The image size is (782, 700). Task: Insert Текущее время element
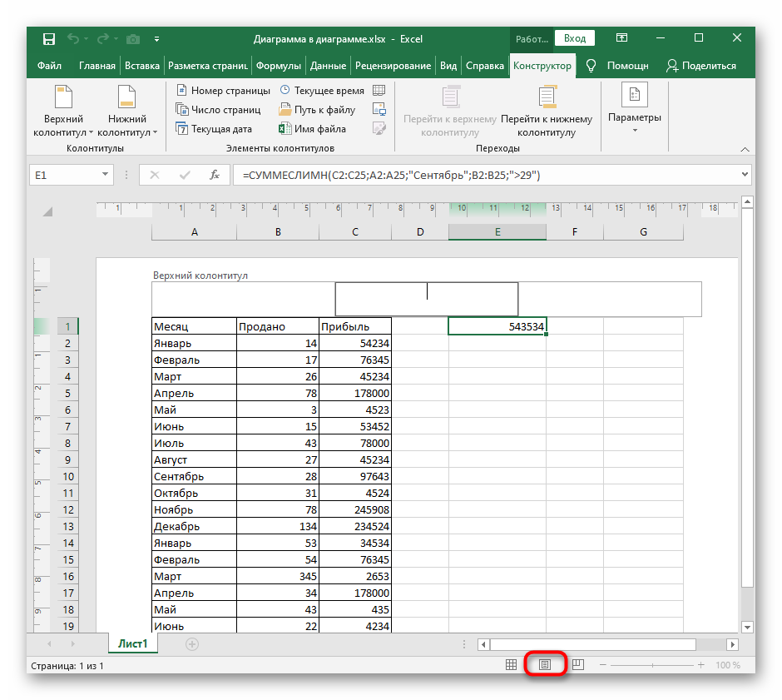pos(322,91)
